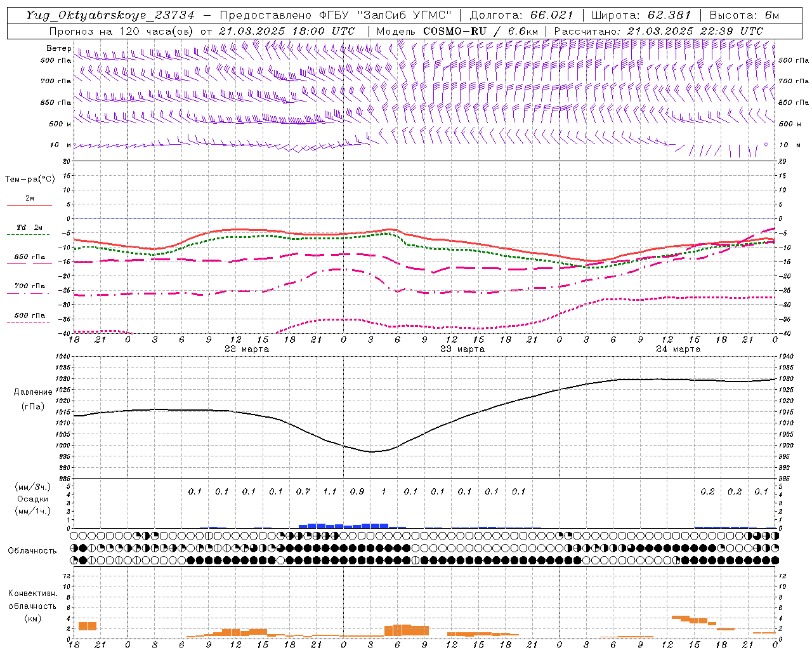Click the (мм/1ч.) unit label

[33, 511]
